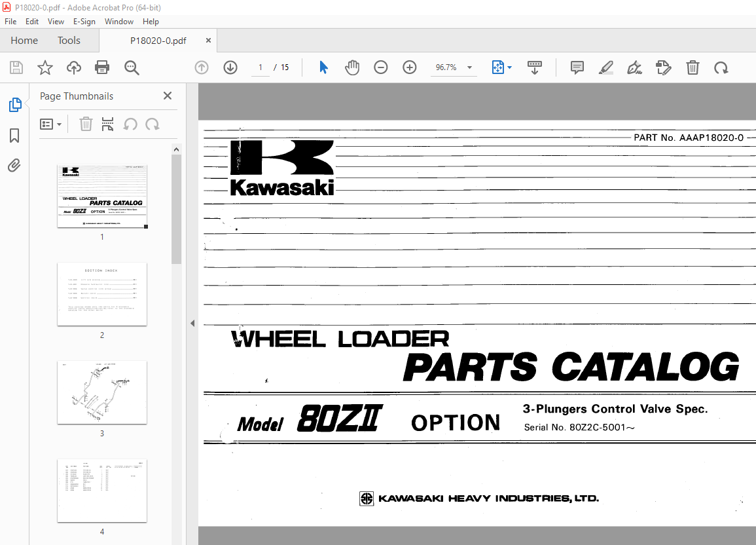The width and height of the screenshot is (756, 545).
Task: Select page 4 parts list thumbnail
Action: pyautogui.click(x=102, y=491)
